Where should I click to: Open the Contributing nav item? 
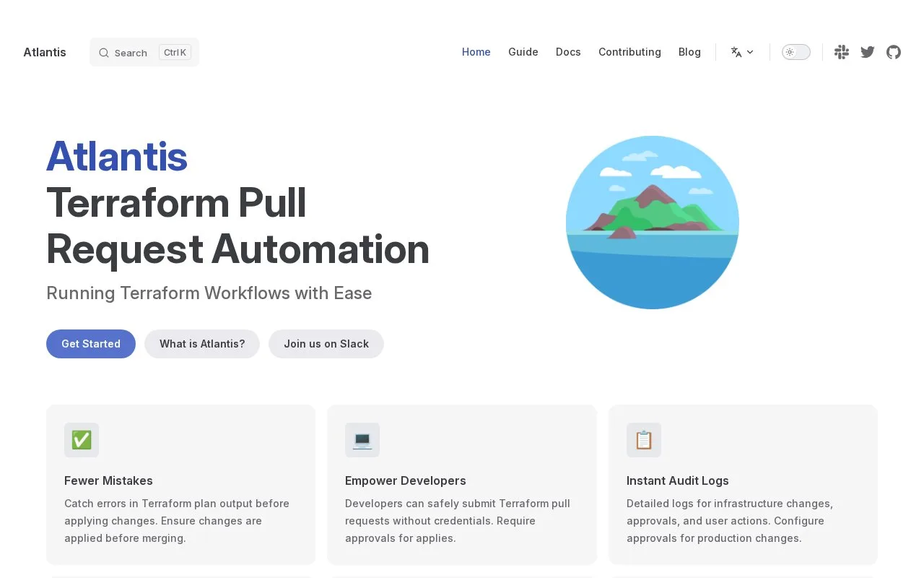[629, 52]
